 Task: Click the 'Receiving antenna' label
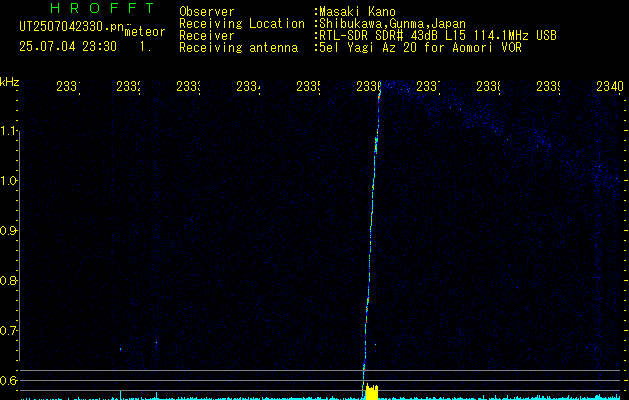coord(239,48)
